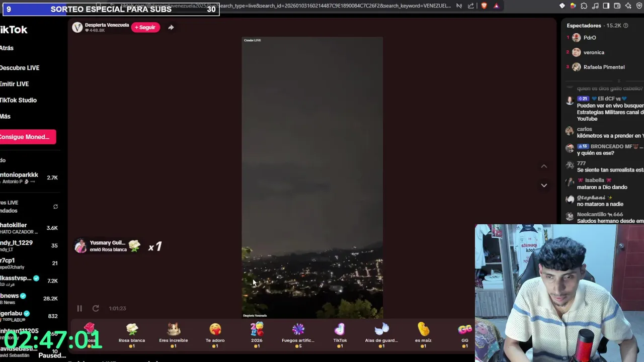Reload the live stream player
This screenshot has height=362, width=644.
click(x=96, y=308)
